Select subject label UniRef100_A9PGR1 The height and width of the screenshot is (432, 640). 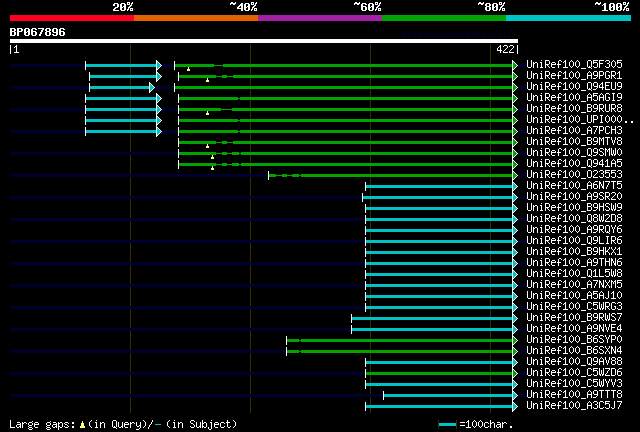tap(574, 75)
